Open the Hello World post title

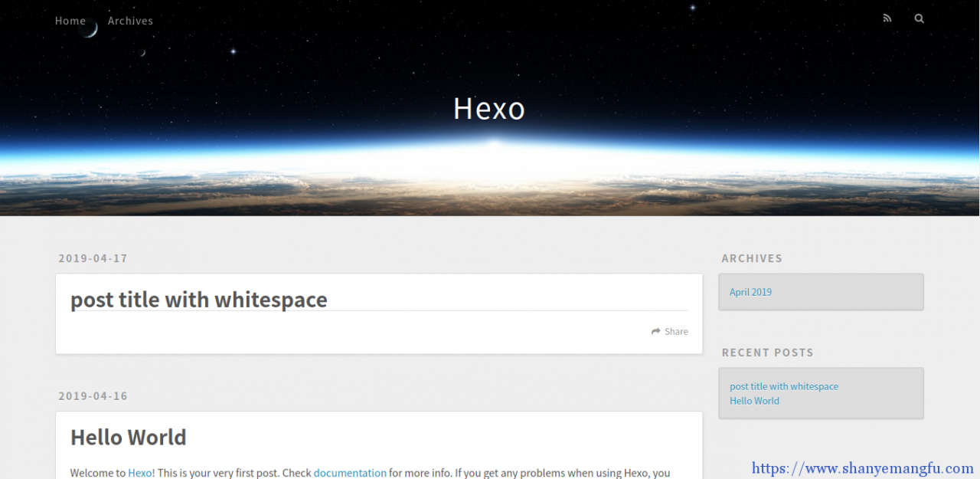pyautogui.click(x=128, y=437)
